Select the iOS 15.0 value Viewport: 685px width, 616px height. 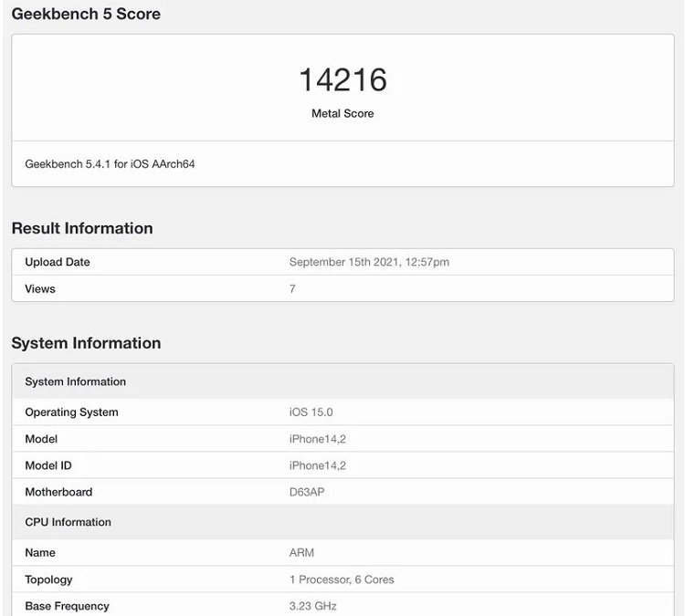click(x=311, y=412)
